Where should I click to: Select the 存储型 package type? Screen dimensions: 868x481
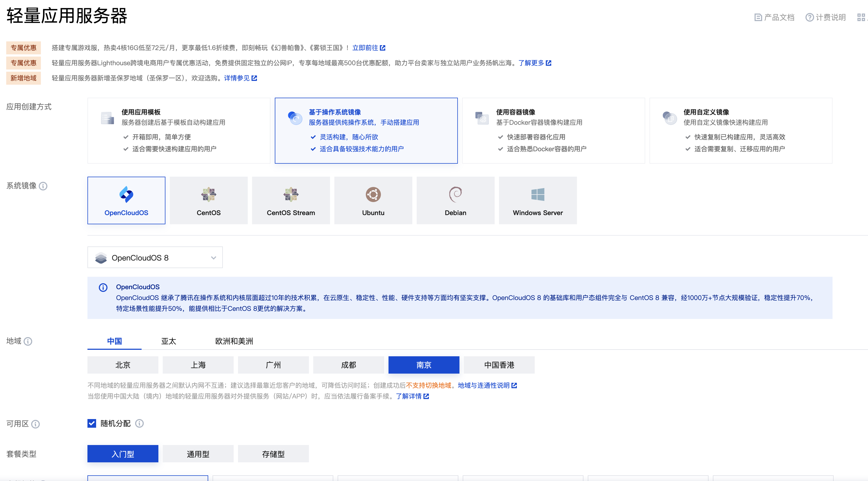pyautogui.click(x=273, y=454)
